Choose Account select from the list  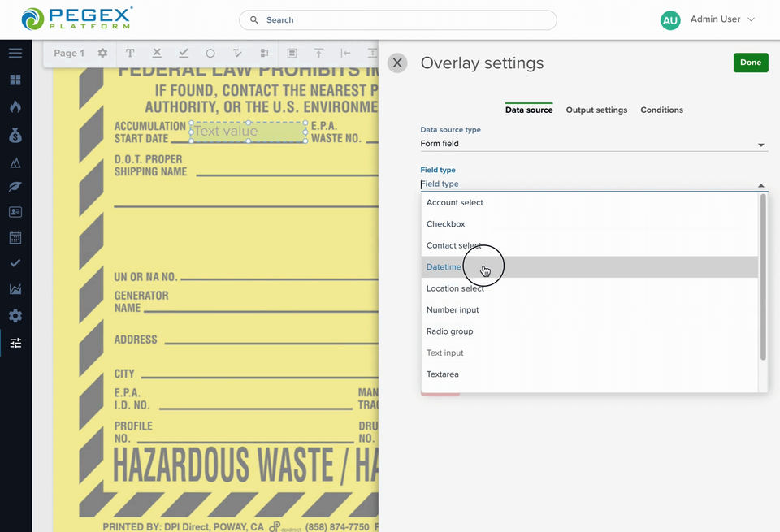click(590, 202)
